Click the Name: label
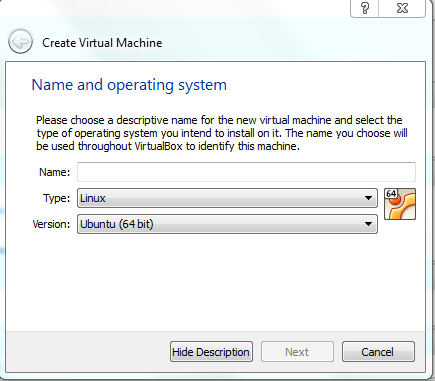This screenshot has width=435, height=381. point(55,172)
